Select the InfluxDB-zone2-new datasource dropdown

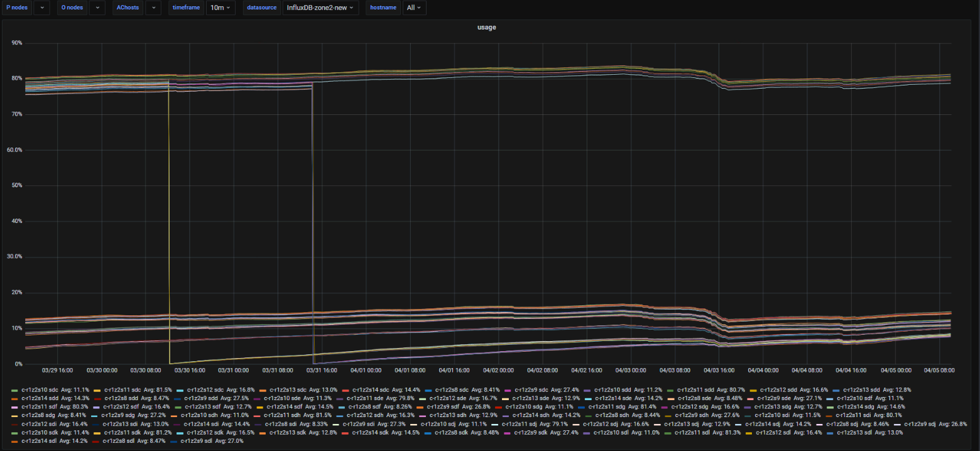320,8
